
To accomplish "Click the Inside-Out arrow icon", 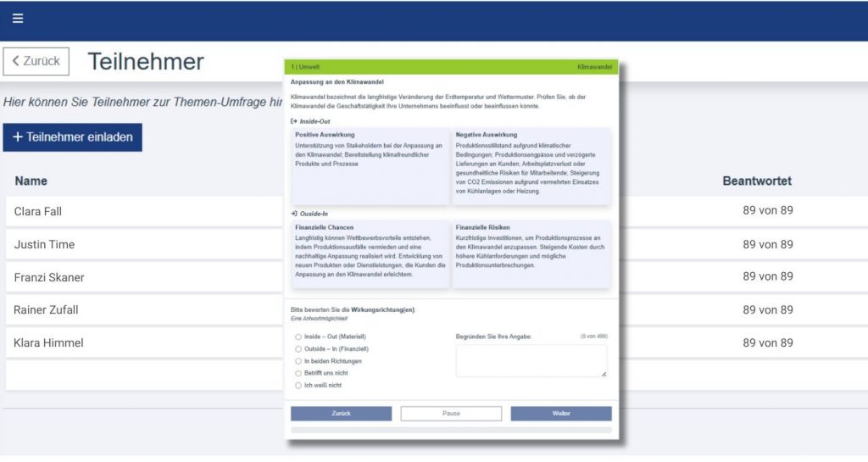I will click(294, 121).
